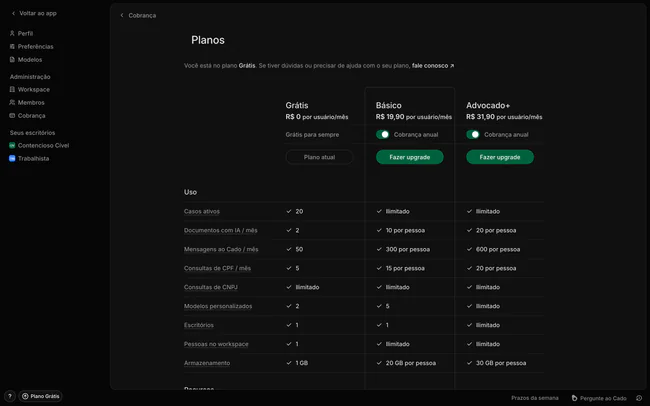
Task: Click the history icon at bottom right
Action: click(639, 398)
